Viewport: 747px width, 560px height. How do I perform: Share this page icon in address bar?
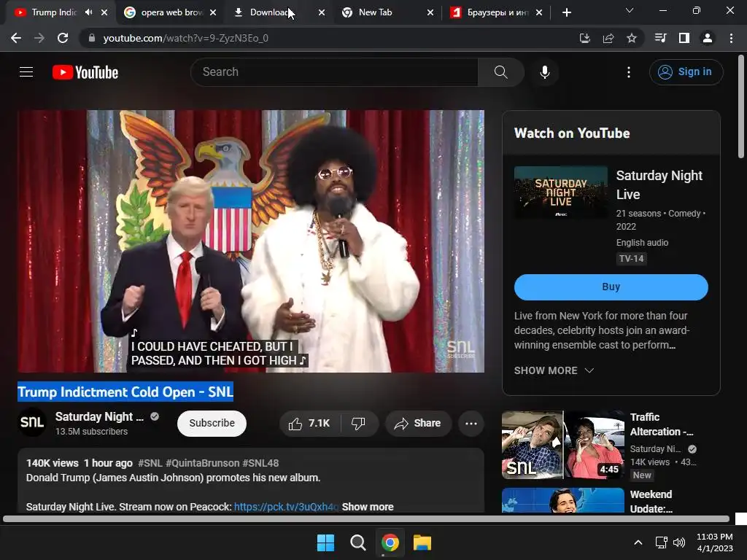[608, 38]
